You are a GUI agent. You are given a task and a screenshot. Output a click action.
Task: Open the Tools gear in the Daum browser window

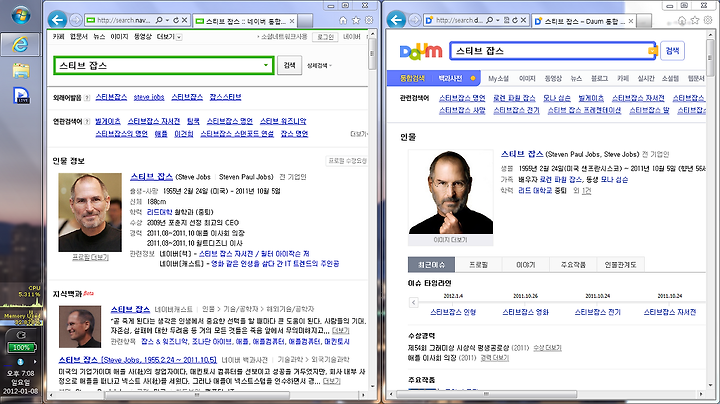tap(708, 20)
